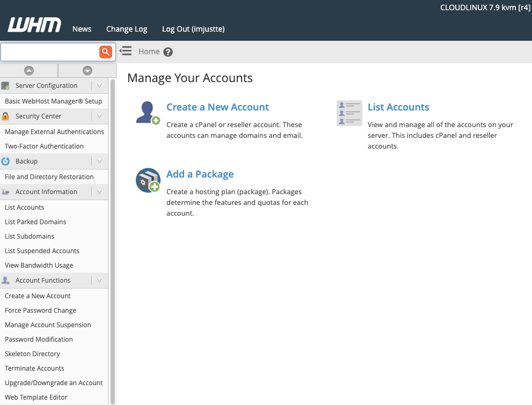Click the Add a Package box icon
The image size is (532, 405).
(148, 180)
